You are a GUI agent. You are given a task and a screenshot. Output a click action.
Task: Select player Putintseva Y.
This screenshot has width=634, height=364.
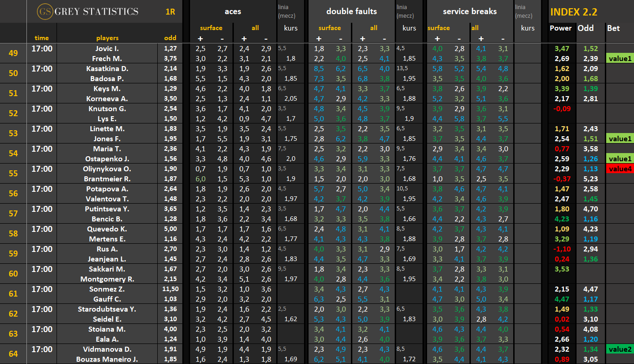107,209
